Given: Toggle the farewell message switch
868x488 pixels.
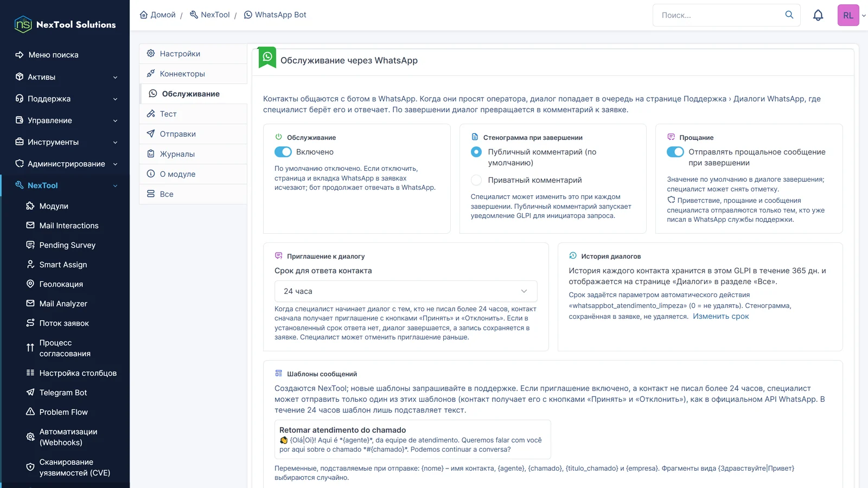Looking at the screenshot, I should [675, 152].
